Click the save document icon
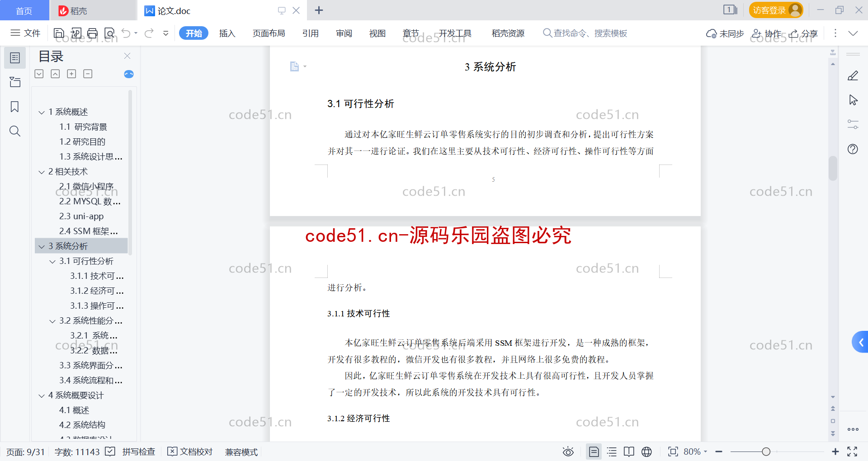Image resolution: width=868 pixels, height=461 pixels. coord(59,33)
